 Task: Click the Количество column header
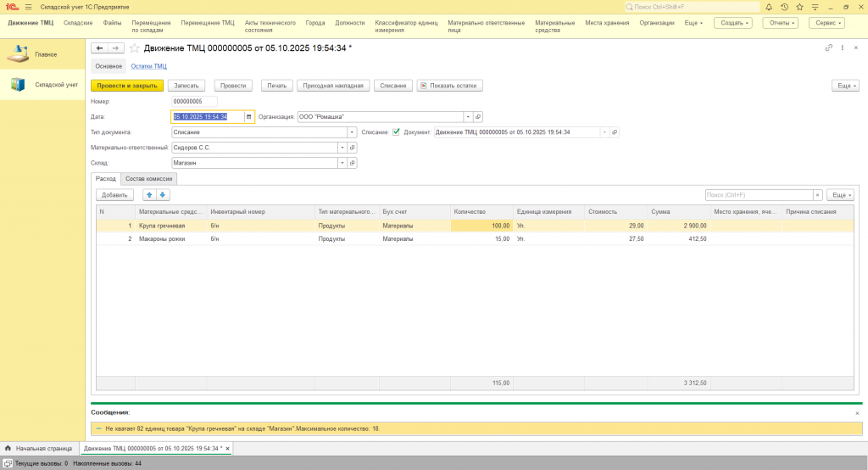click(x=481, y=212)
